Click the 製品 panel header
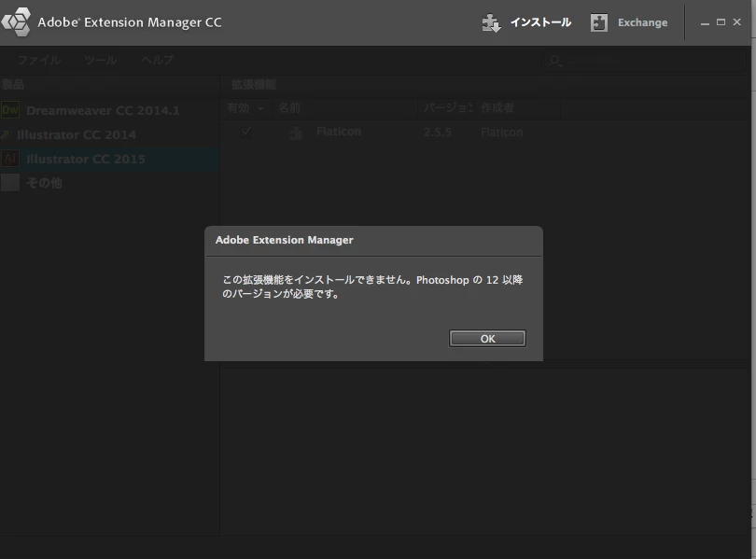 pyautogui.click(x=13, y=85)
